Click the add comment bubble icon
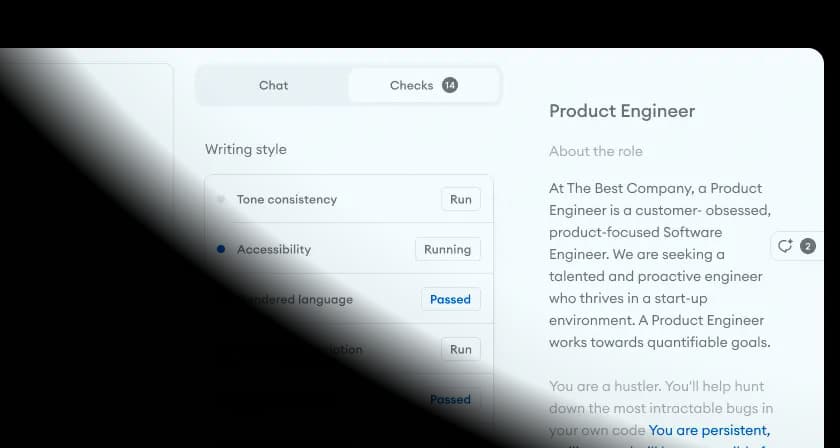 tap(785, 246)
